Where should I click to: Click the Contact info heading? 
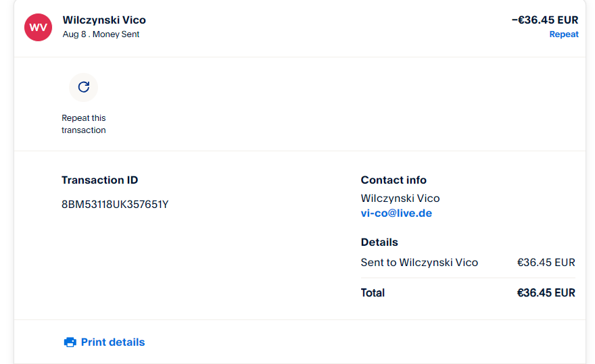click(x=394, y=180)
